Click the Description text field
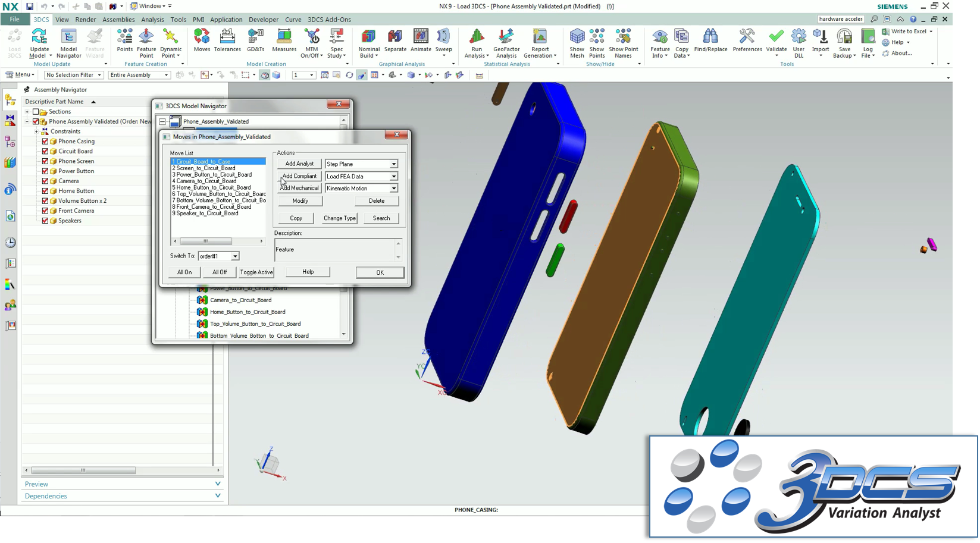 click(335, 250)
